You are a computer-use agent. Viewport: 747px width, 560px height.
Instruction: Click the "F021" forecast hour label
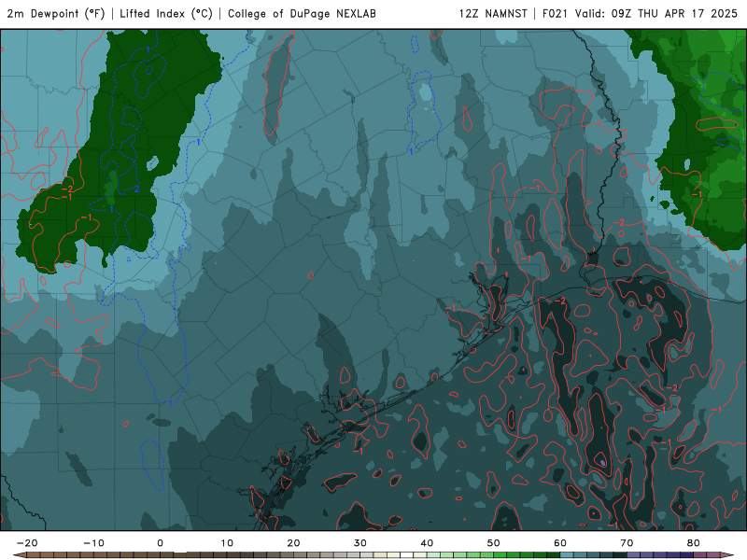[x=555, y=13]
